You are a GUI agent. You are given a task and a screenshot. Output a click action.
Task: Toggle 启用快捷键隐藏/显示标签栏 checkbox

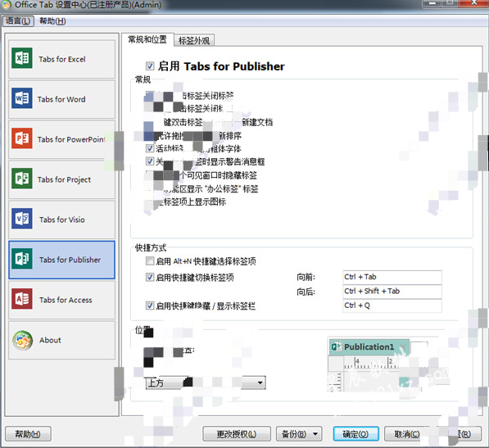pyautogui.click(x=150, y=305)
